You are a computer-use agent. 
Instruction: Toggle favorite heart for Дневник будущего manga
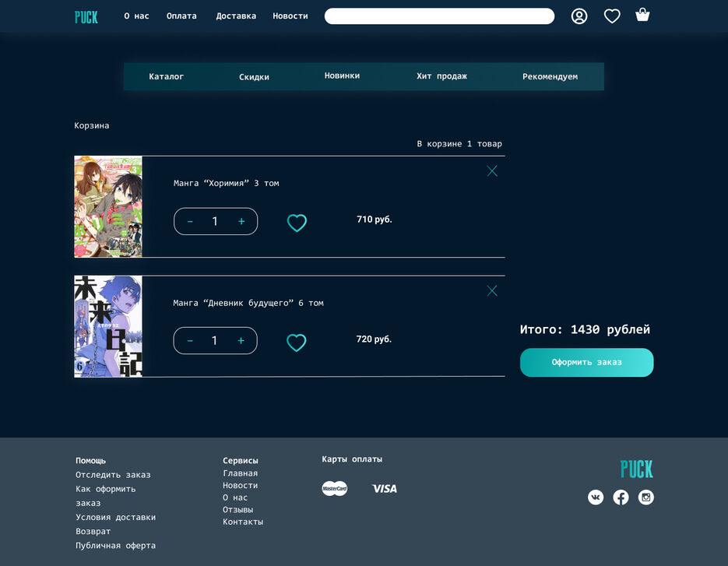pyautogui.click(x=297, y=343)
